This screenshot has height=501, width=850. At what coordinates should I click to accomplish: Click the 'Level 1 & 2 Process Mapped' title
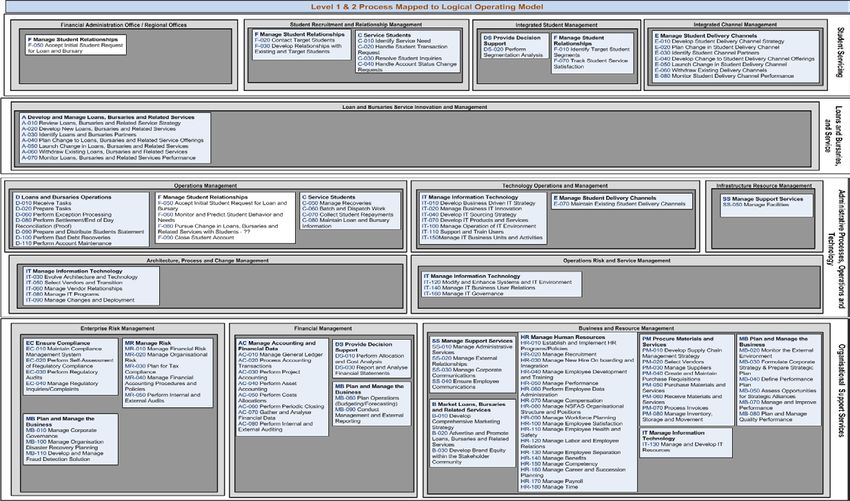(427, 7)
